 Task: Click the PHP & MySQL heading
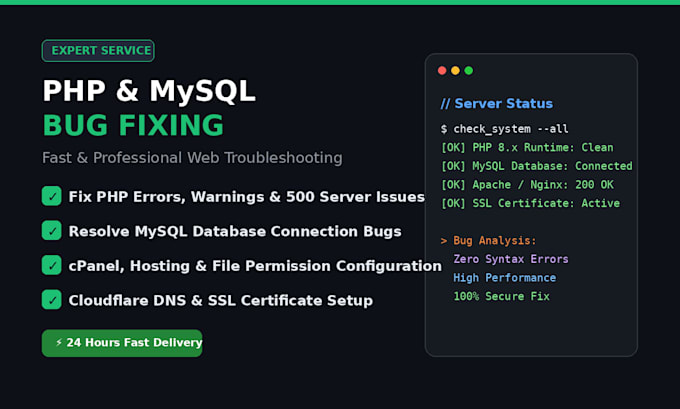point(149,92)
